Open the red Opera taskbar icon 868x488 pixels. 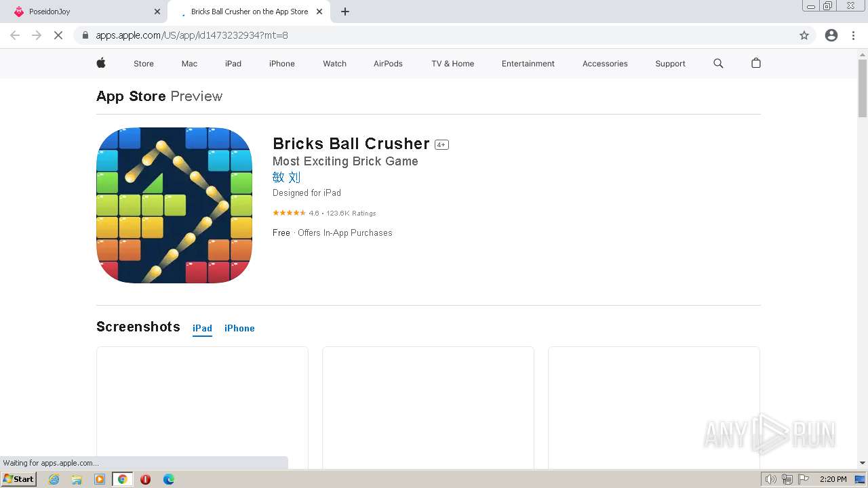point(145,479)
